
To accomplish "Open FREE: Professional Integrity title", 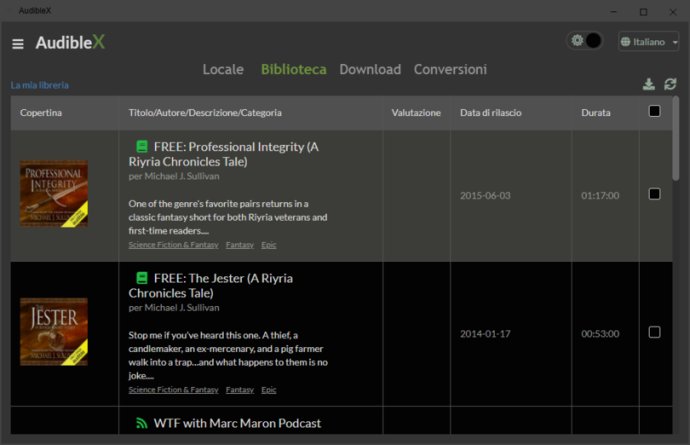I will tap(224, 154).
